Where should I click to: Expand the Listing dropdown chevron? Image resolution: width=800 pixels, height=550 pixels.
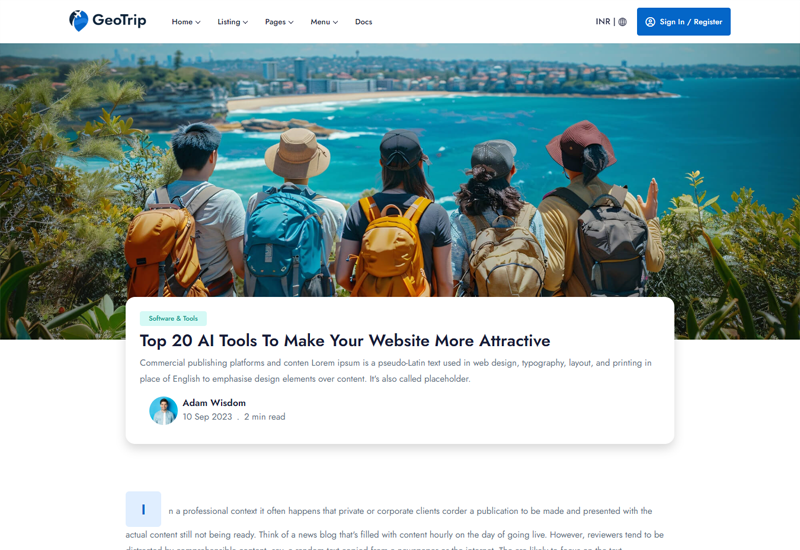coord(245,22)
